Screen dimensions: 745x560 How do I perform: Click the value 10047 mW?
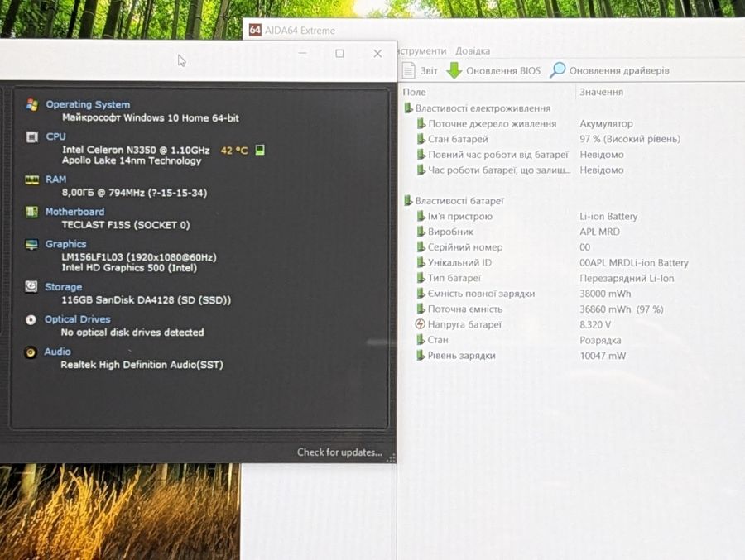[x=603, y=356]
